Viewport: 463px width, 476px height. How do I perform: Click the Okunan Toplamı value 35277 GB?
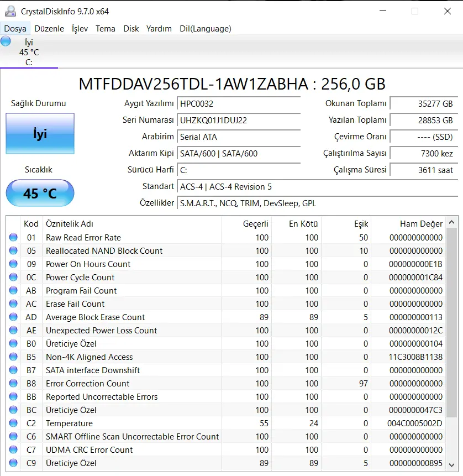(x=424, y=104)
